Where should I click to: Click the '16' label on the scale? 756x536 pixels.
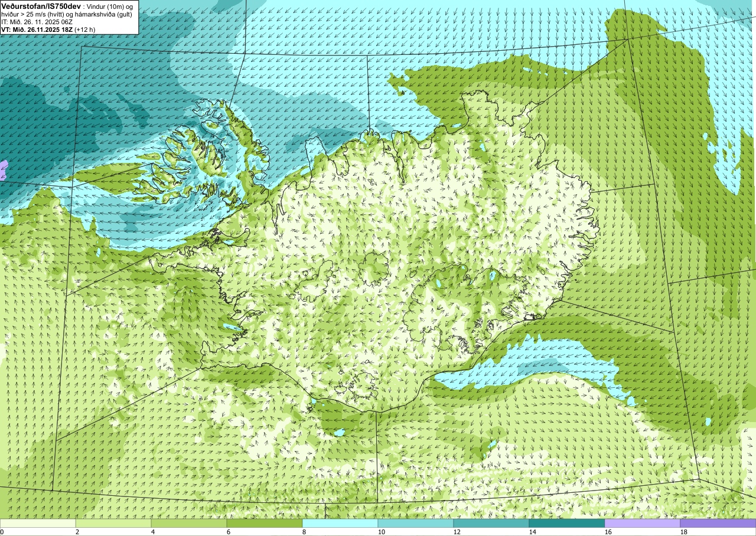pyautogui.click(x=608, y=532)
